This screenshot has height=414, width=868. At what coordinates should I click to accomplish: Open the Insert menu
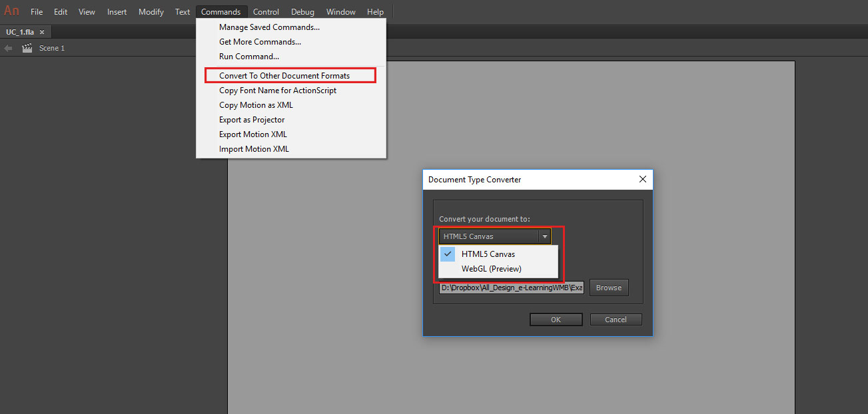117,12
